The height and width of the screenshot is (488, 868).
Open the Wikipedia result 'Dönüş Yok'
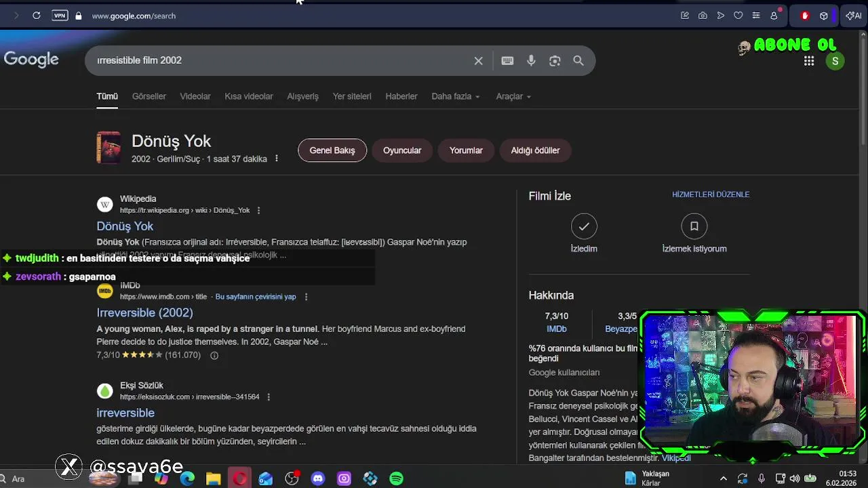pos(125,226)
